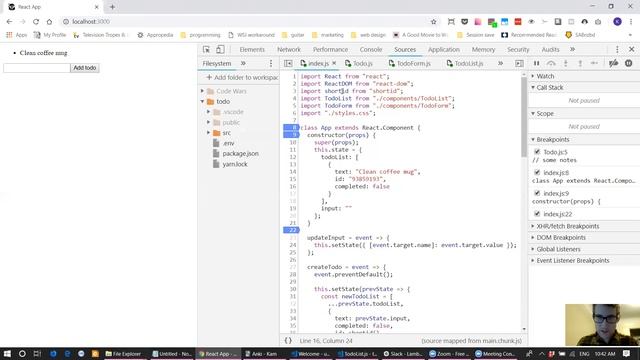
Task: Show more DevTools panels
Action: 572,49
